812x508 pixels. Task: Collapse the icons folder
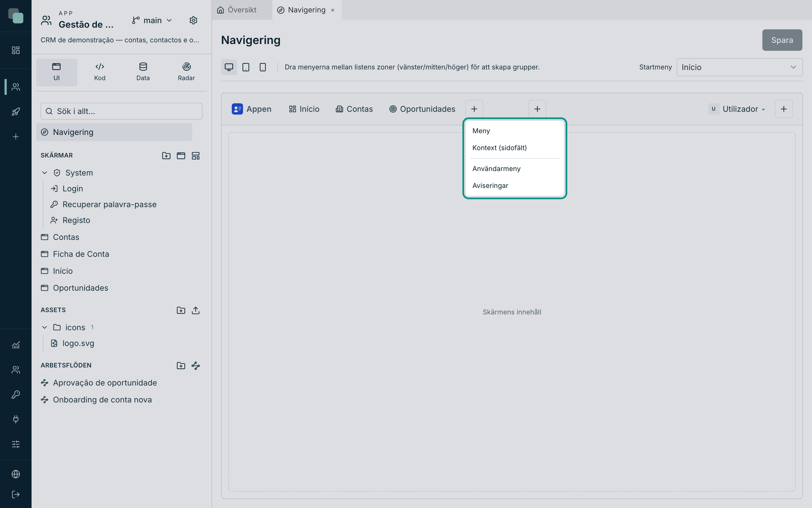tap(44, 327)
